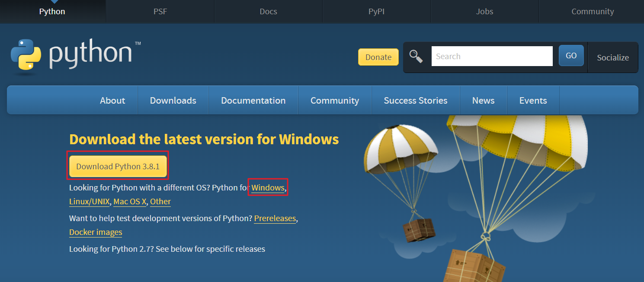Click the 'Download the latest version for Windows' heading
The height and width of the screenshot is (282, 644).
pyautogui.click(x=204, y=139)
